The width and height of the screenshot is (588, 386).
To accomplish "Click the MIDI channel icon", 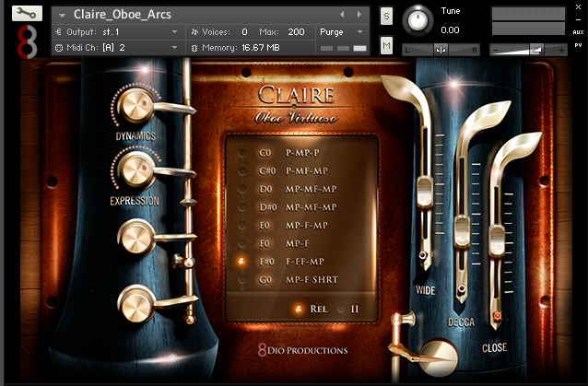I will 59,48.
